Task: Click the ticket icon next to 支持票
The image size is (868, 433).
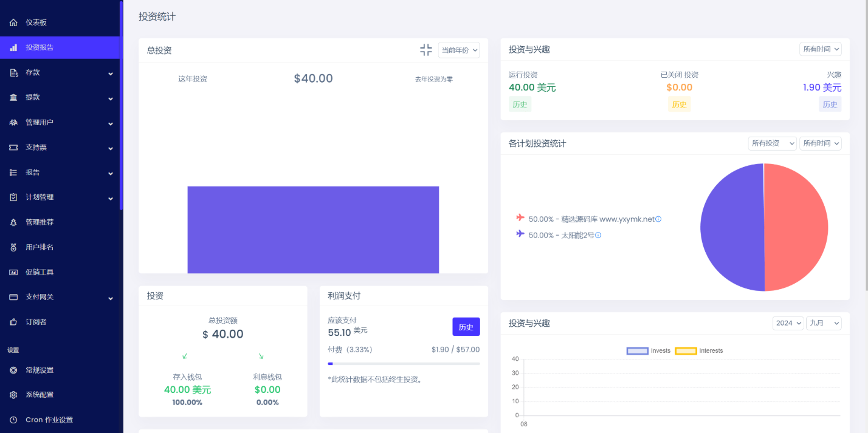Action: [x=13, y=148]
